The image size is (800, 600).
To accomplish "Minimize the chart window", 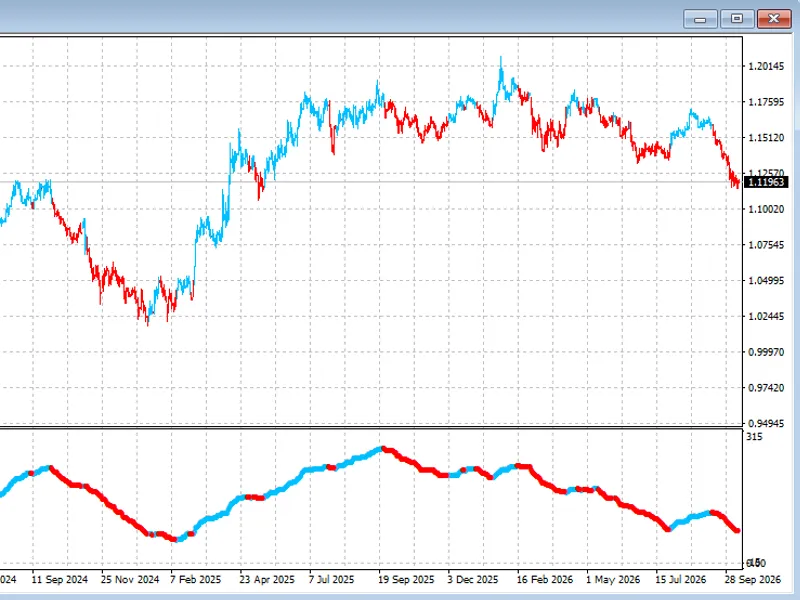I will click(700, 19).
